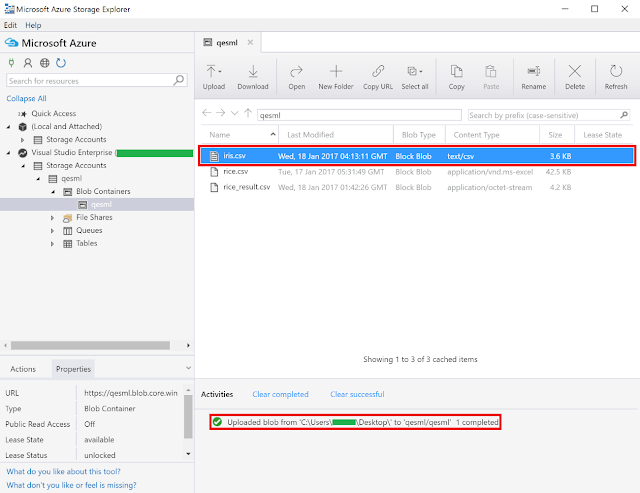Screen dimensions: 640x493
Task: Click the Upload toolbar icon
Action: coord(214,73)
